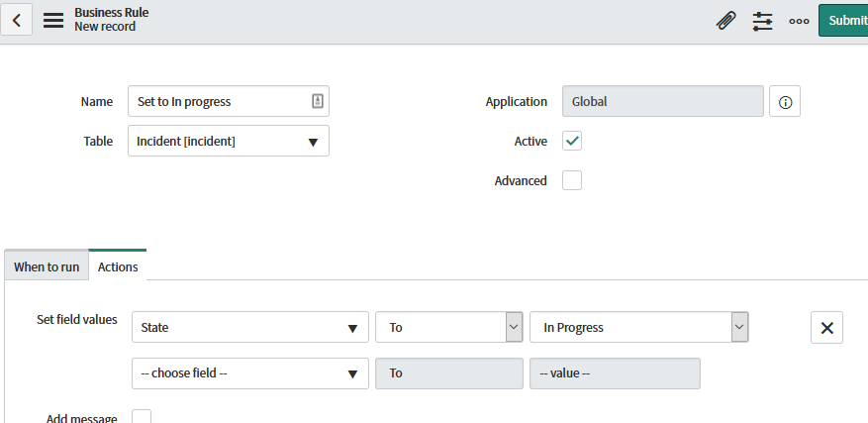Remove the State set-field-value row with X

point(826,328)
